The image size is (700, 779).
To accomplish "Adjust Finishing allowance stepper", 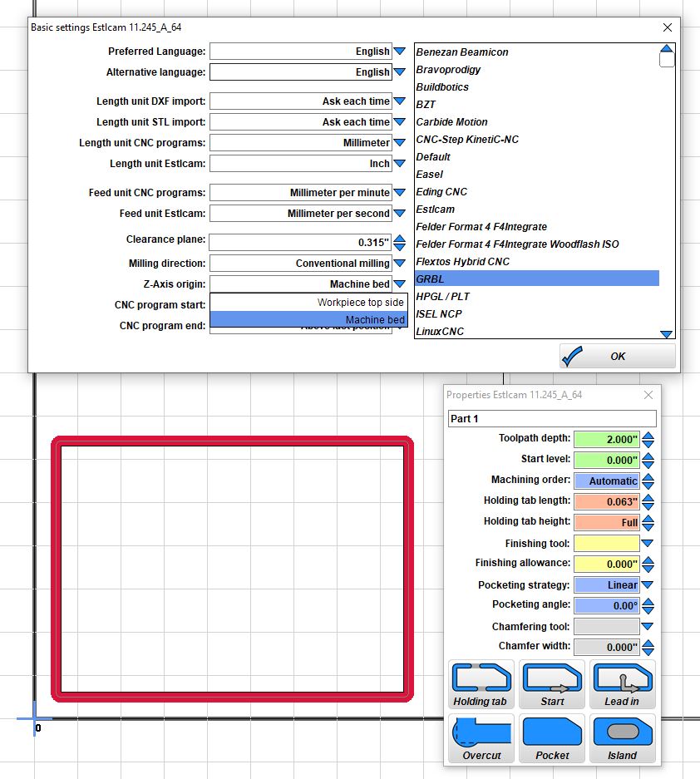I will pos(648,564).
